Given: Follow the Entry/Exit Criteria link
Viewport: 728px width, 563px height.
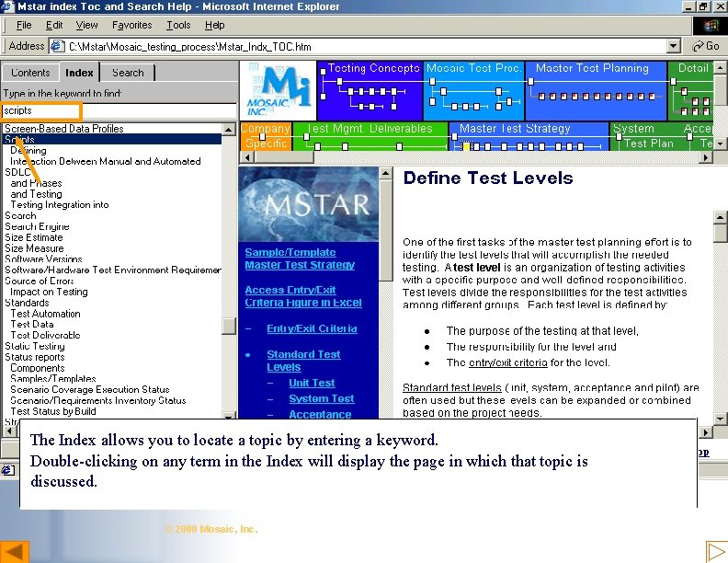Looking at the screenshot, I should pyautogui.click(x=312, y=329).
